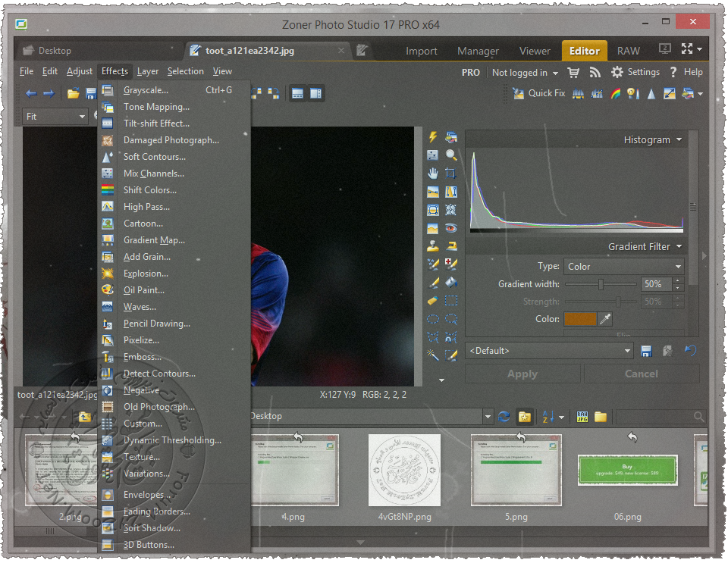This screenshot has height=563, width=728.
Task: Select the Crop tool
Action: click(450, 174)
